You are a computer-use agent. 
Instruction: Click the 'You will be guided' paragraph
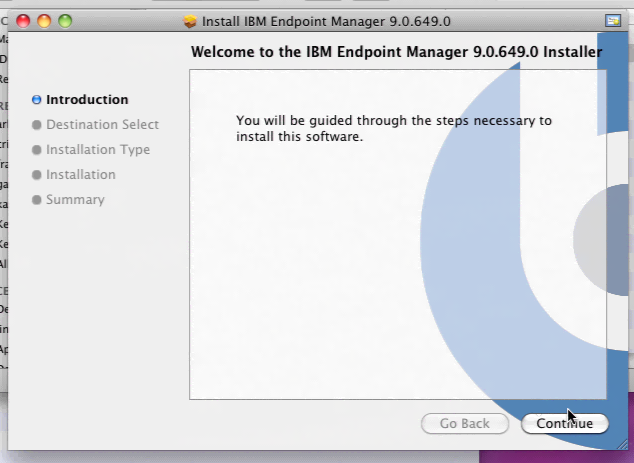click(394, 128)
